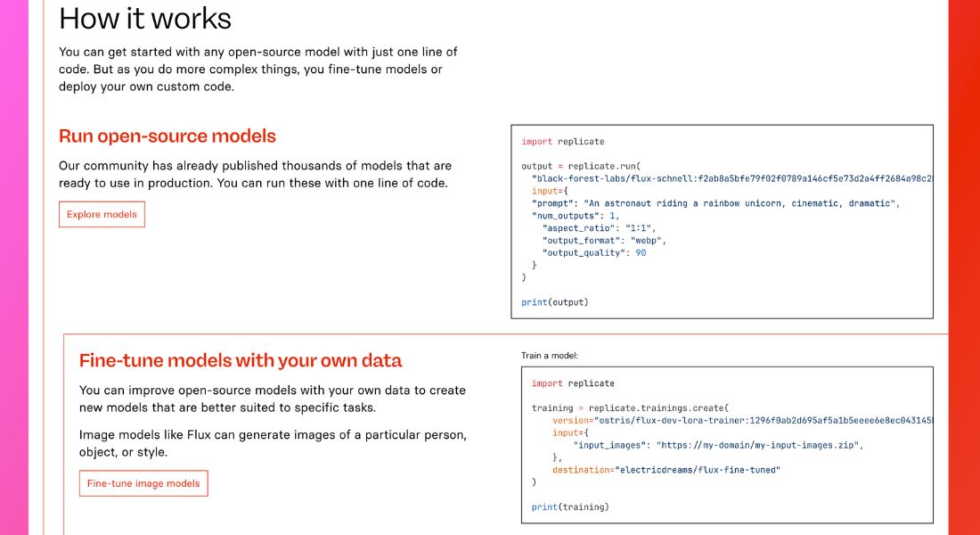Click the paragraph mentioning Image models like Flux
The image size is (980, 535).
[x=274, y=443]
